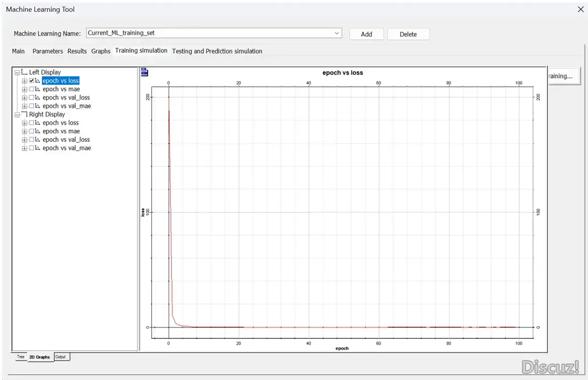
Task: Select Left Display epoch vs mae label
Action: click(61, 89)
